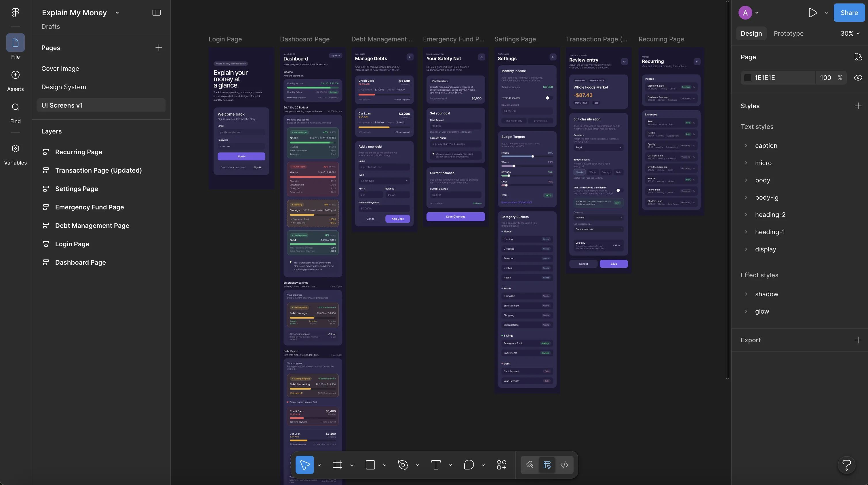Select the Rectangle tool
The width and height of the screenshot is (868, 485).
(x=370, y=465)
